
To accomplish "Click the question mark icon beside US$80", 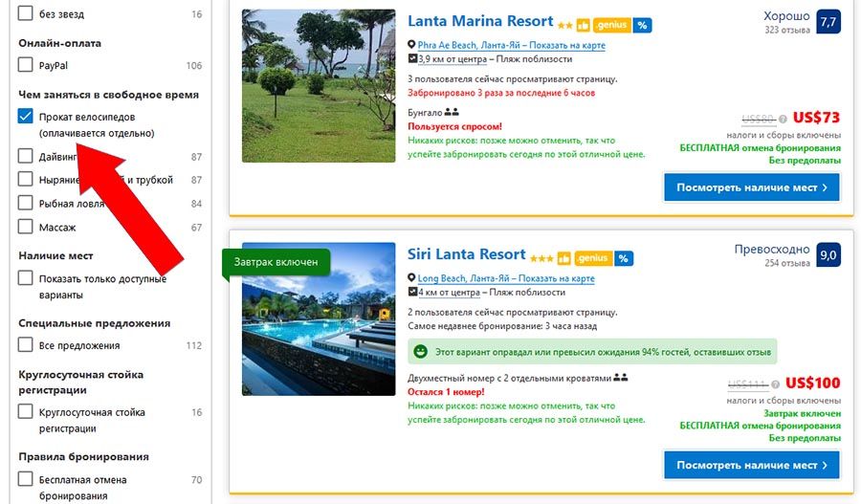I will point(783,119).
